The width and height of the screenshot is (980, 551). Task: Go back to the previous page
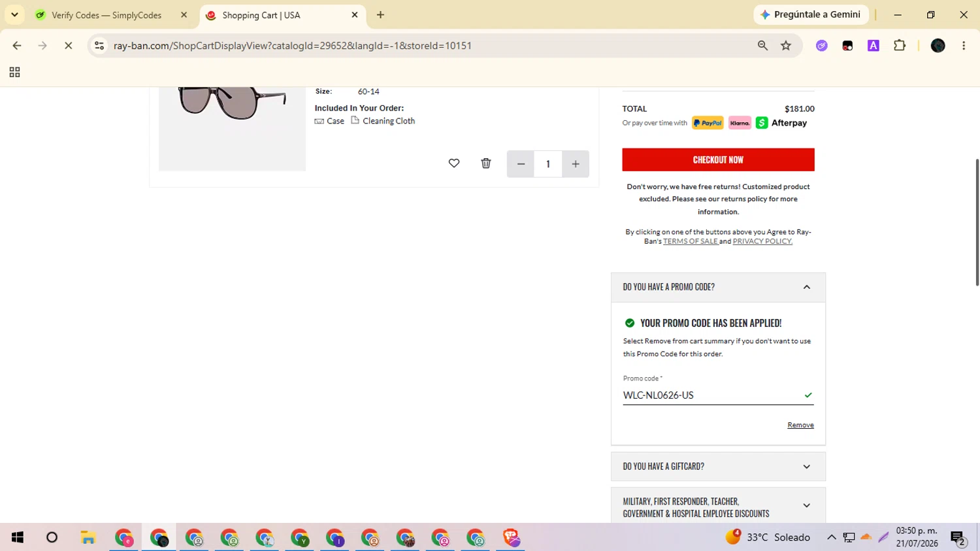(x=17, y=46)
